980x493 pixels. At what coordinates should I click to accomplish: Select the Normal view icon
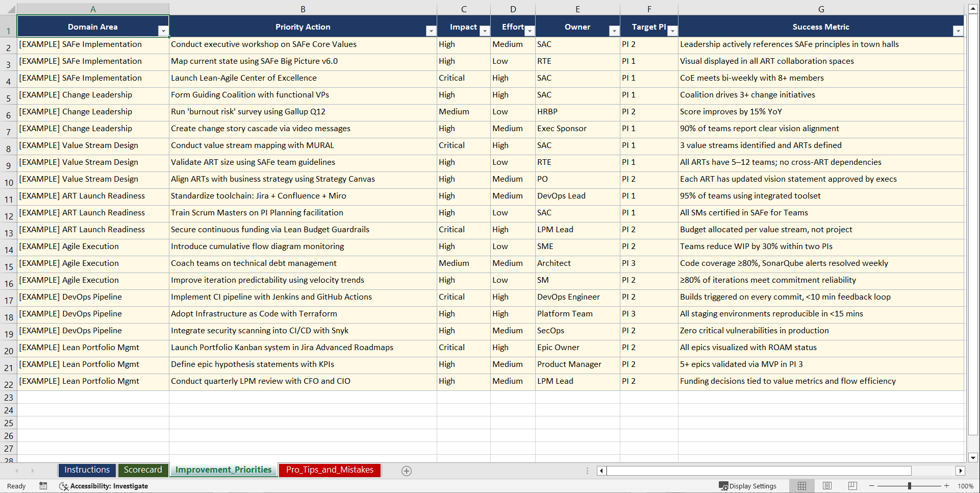pos(801,486)
